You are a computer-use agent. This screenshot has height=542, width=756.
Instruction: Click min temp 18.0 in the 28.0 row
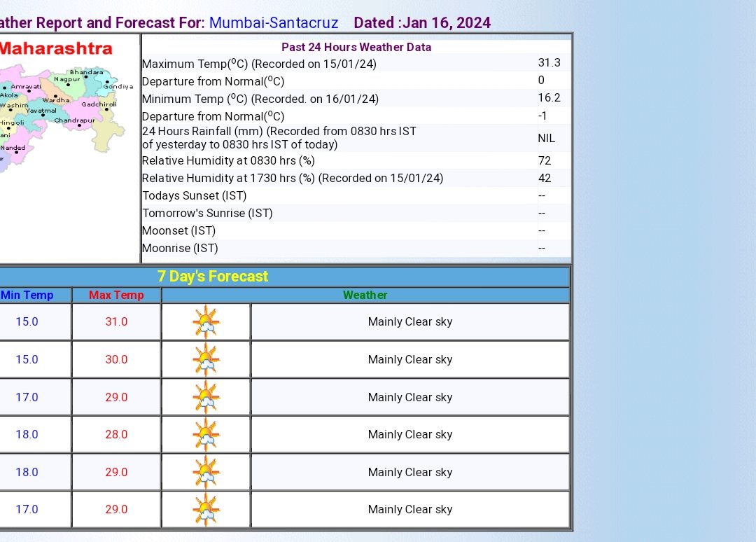pyautogui.click(x=27, y=434)
